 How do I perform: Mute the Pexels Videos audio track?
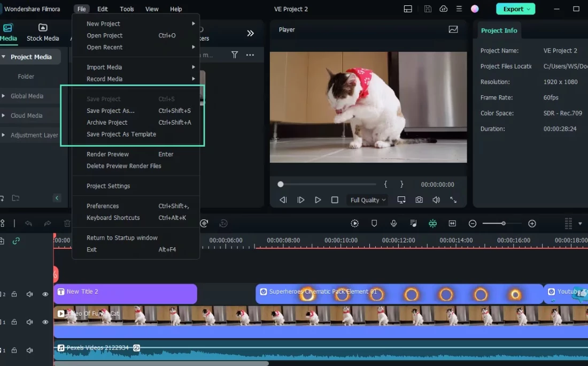tap(30, 350)
